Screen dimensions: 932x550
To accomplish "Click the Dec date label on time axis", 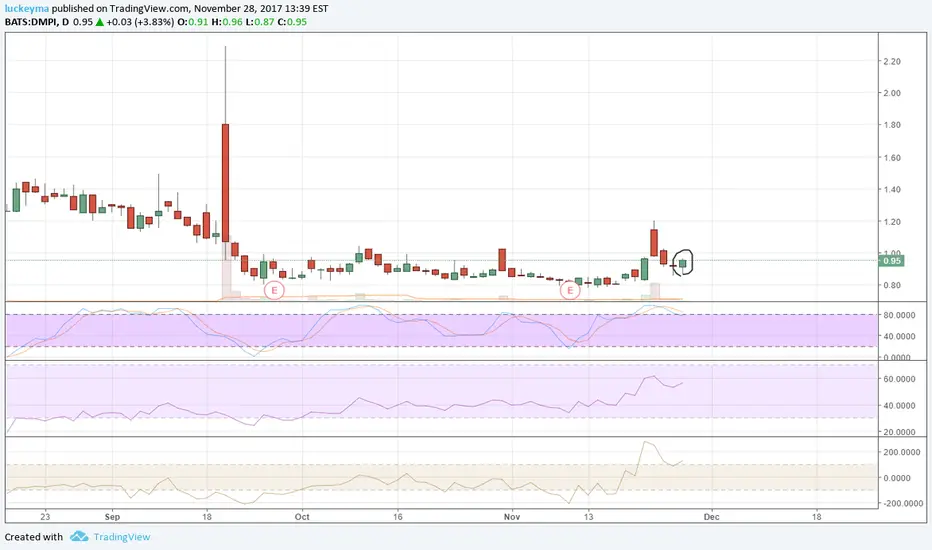I will click(711, 517).
